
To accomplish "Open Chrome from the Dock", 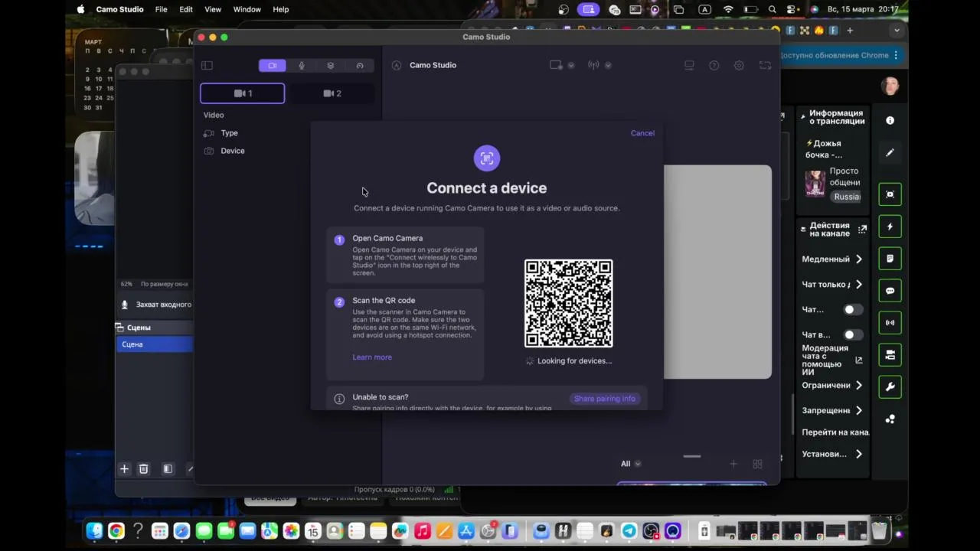I will click(116, 530).
